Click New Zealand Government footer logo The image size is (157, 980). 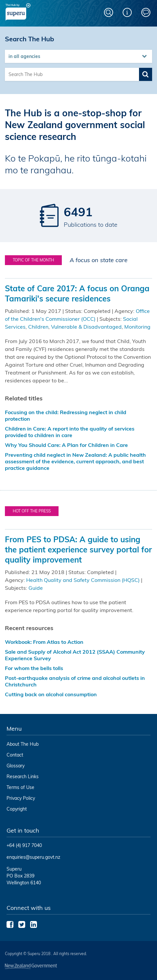[31, 966]
